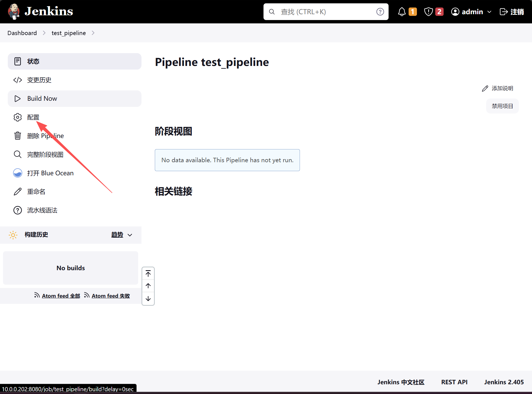Click the Jenkins butler logo
Screen dimensions: 532x394
[x=14, y=12]
